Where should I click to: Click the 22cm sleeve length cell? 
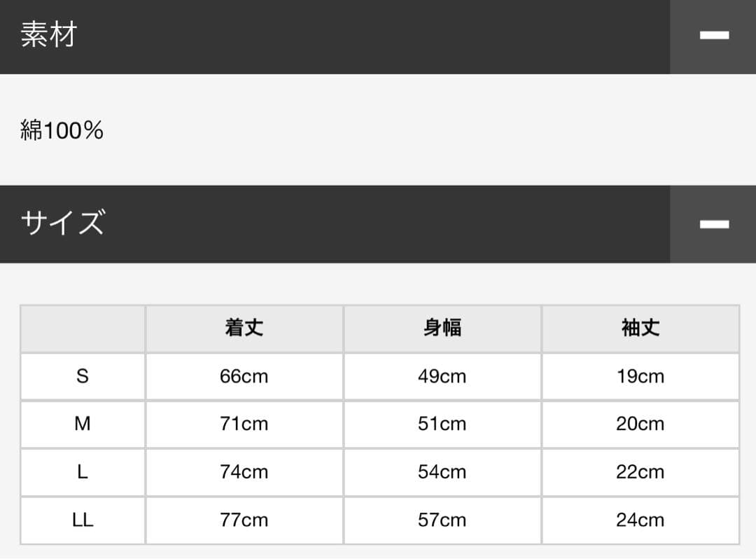(640, 472)
